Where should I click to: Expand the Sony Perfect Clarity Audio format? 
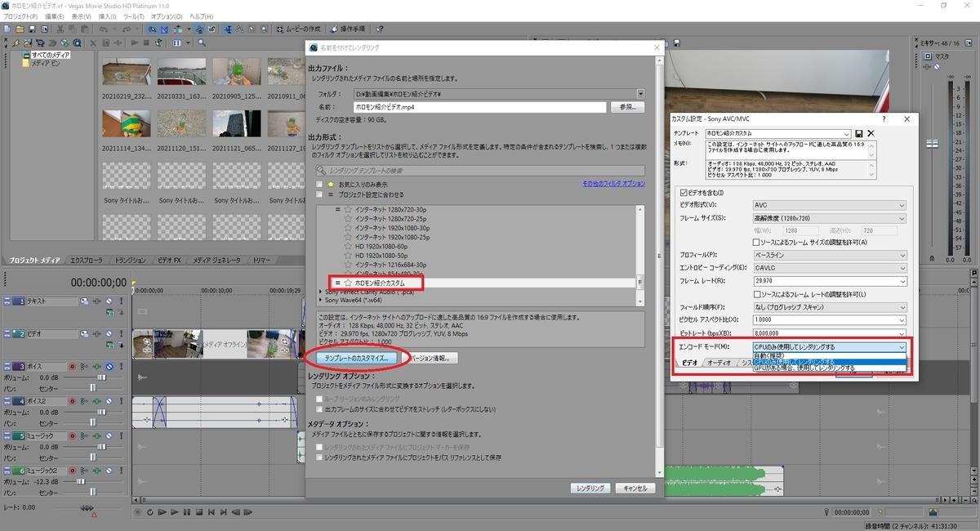[x=320, y=291]
